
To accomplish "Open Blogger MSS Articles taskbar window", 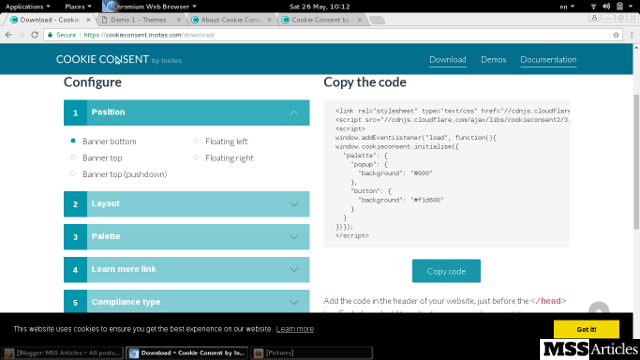I will coord(62,353).
